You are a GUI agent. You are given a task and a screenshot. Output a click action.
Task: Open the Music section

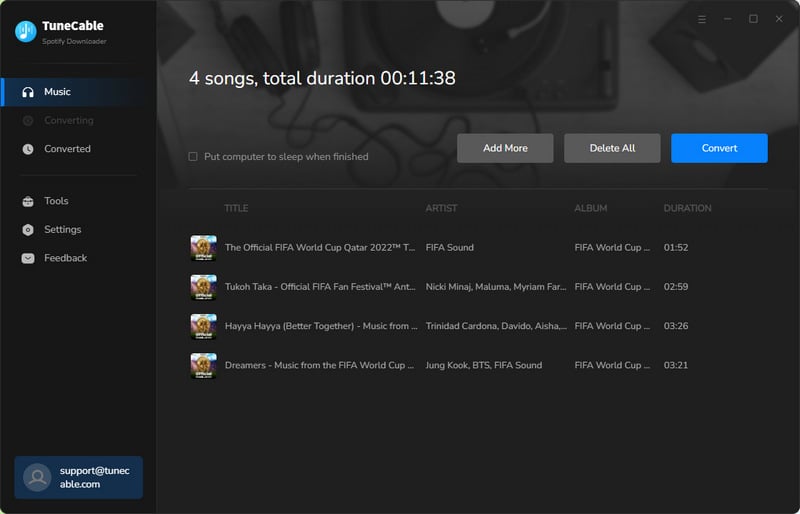tap(79, 92)
